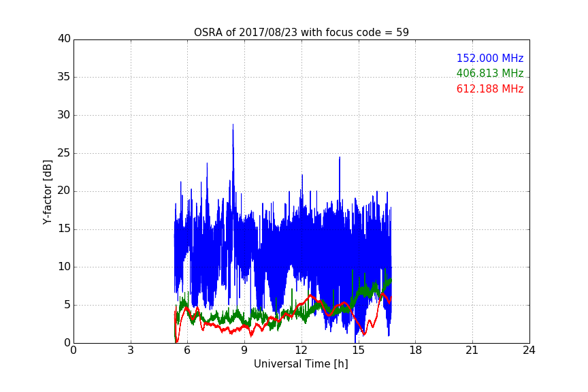This screenshot has width=588, height=392.
Task: Select the blue 152.000 MHz legend label
Action: point(490,58)
